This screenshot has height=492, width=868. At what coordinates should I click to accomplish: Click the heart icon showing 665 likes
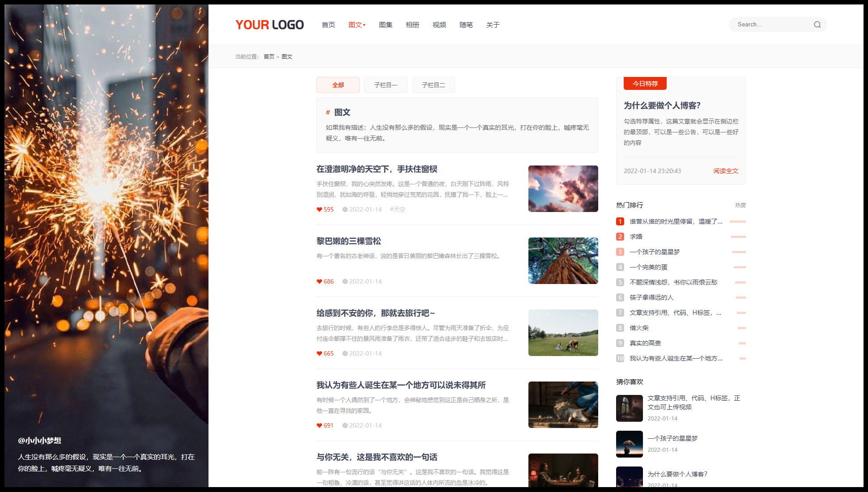[319, 353]
